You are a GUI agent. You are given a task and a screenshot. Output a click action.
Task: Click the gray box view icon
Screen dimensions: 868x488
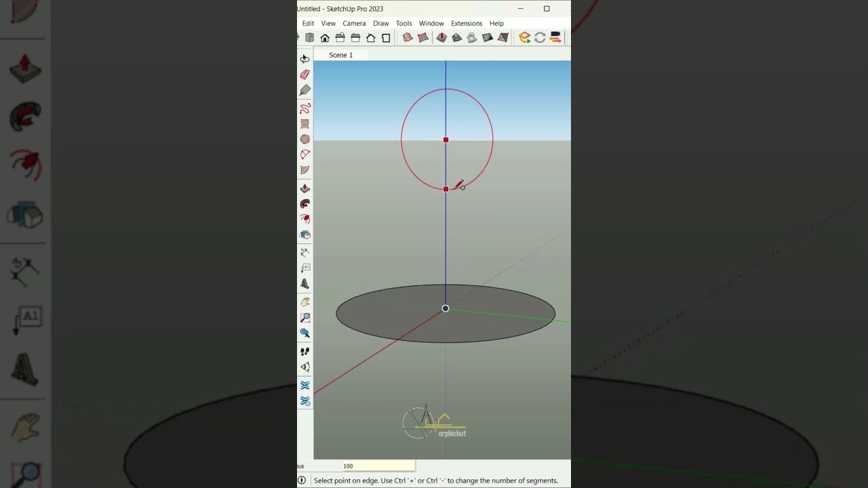(x=310, y=38)
